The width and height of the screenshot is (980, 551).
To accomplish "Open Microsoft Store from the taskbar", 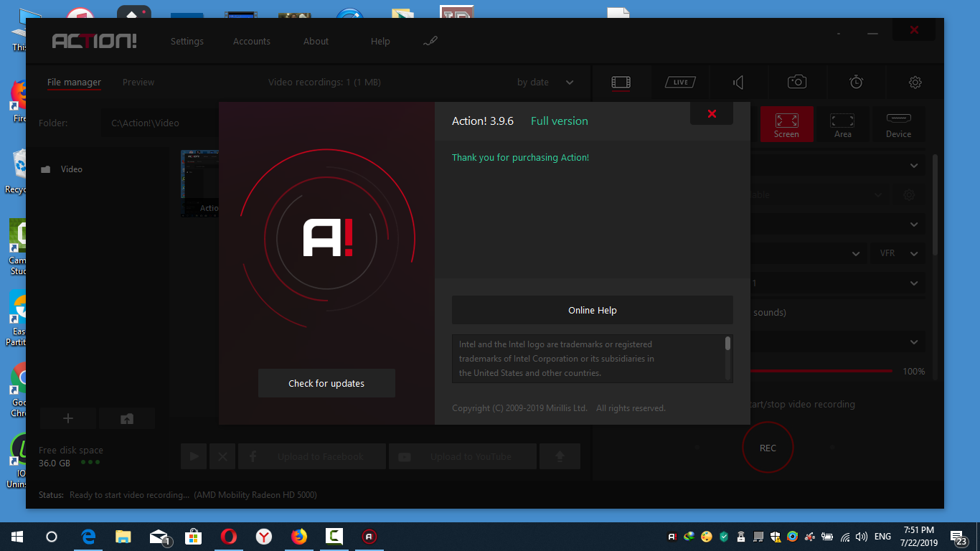I will 194,537.
